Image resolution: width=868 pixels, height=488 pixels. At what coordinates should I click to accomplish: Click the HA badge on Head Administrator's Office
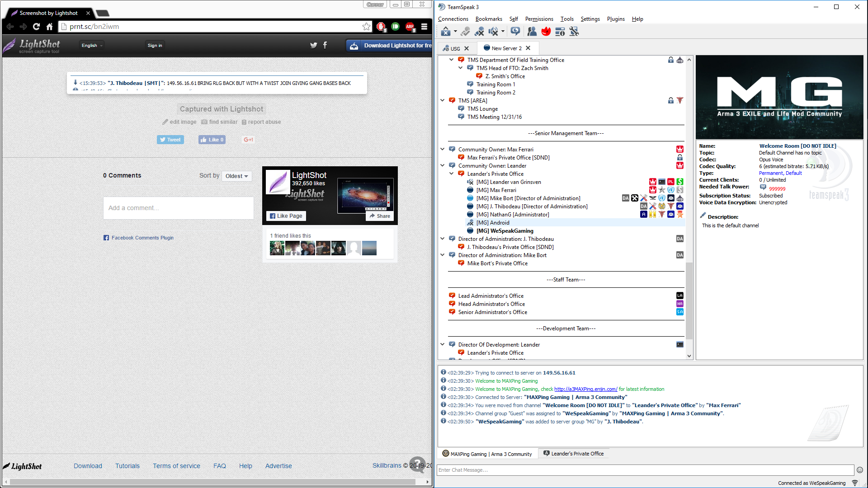click(x=679, y=304)
